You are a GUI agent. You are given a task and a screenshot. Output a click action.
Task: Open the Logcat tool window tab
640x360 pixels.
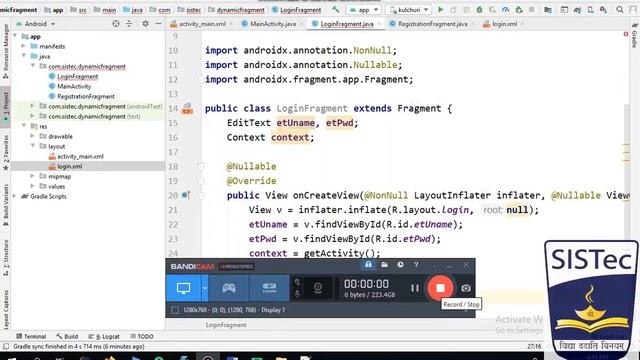104,336
